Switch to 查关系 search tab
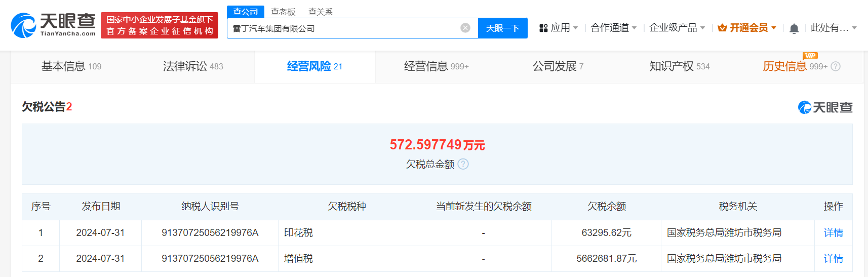868x277 pixels. (321, 12)
